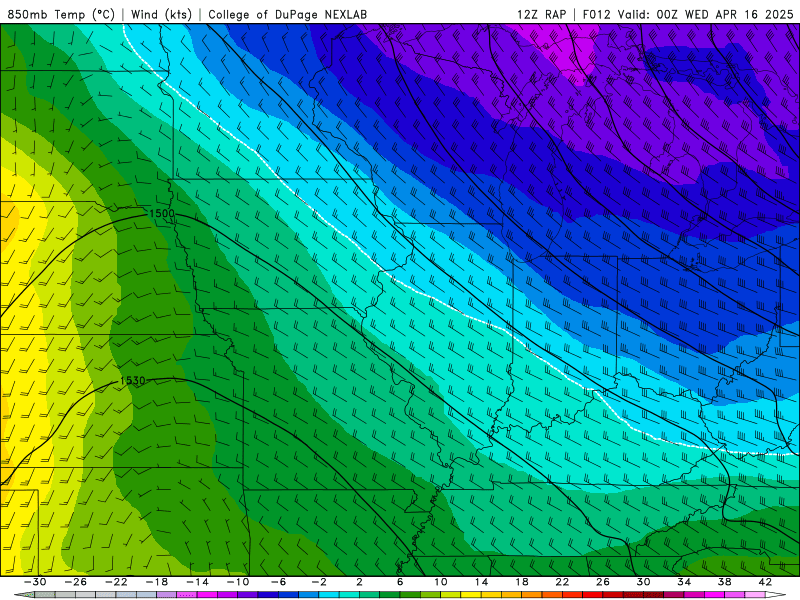Screen dimensions: 800x600
Task: Click the '12Z RAP' model run label
Action: pos(541,14)
